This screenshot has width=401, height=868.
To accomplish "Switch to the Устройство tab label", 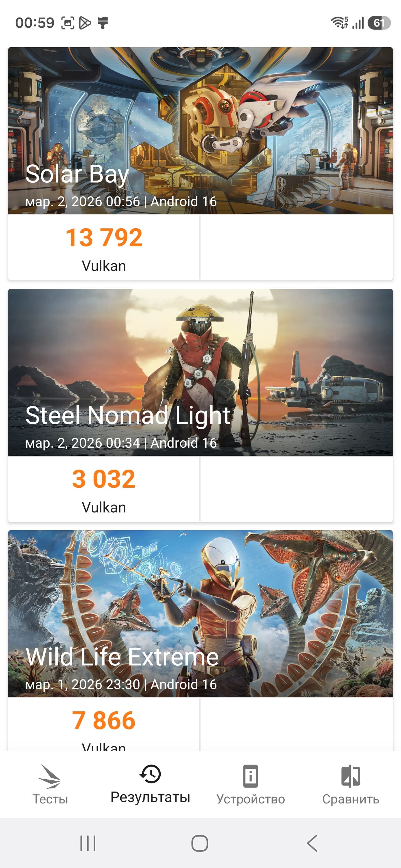I will coord(251,799).
